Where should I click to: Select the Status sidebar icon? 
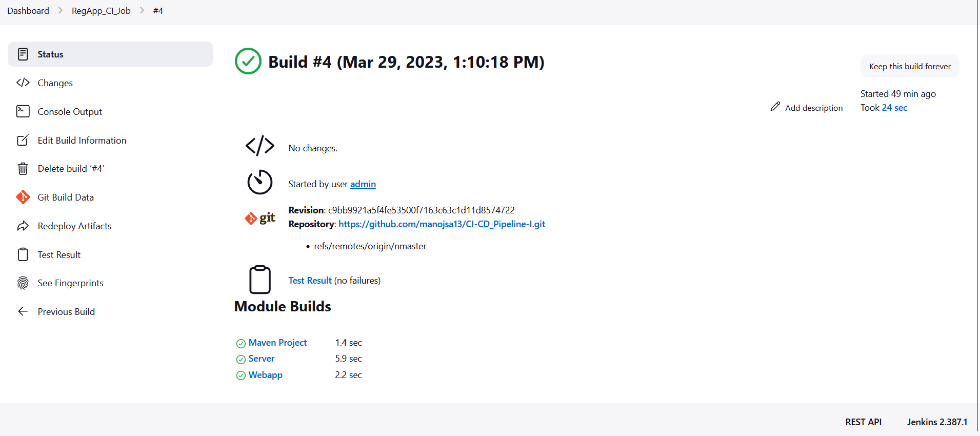[23, 54]
